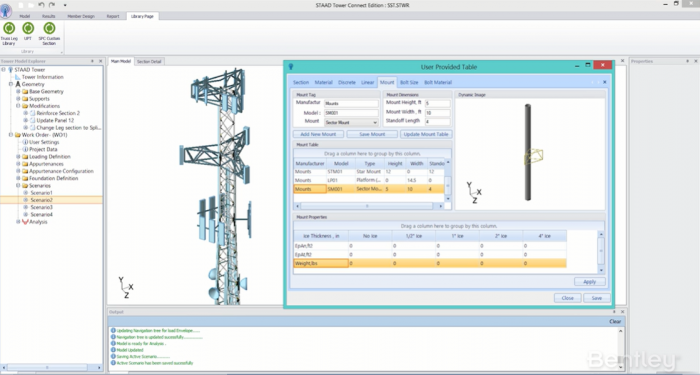Click the STAAD Tower application logo button
700x375 pixels.
click(6, 10)
